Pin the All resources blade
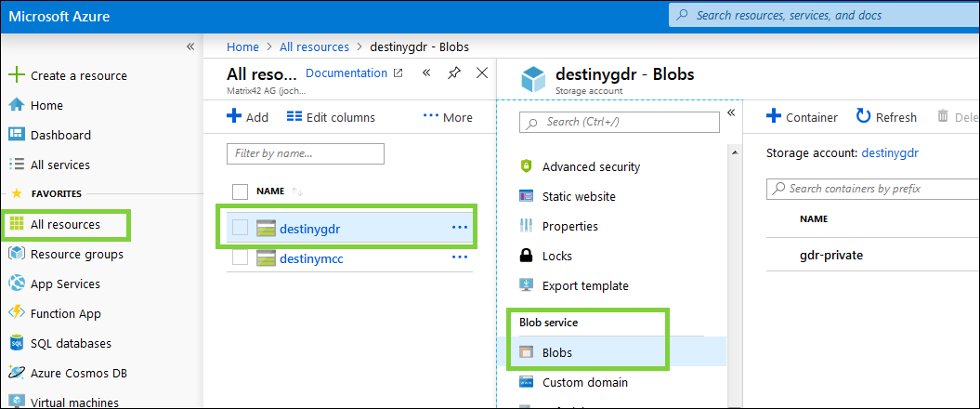 454,73
